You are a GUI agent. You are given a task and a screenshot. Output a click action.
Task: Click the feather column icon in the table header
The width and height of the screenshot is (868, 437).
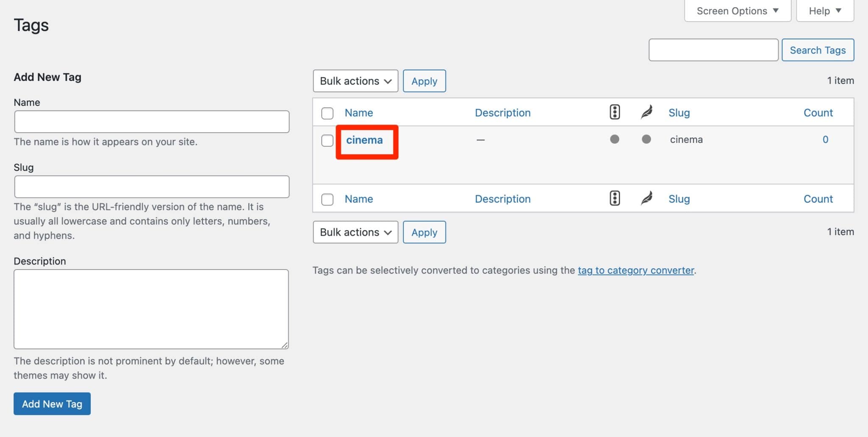646,111
